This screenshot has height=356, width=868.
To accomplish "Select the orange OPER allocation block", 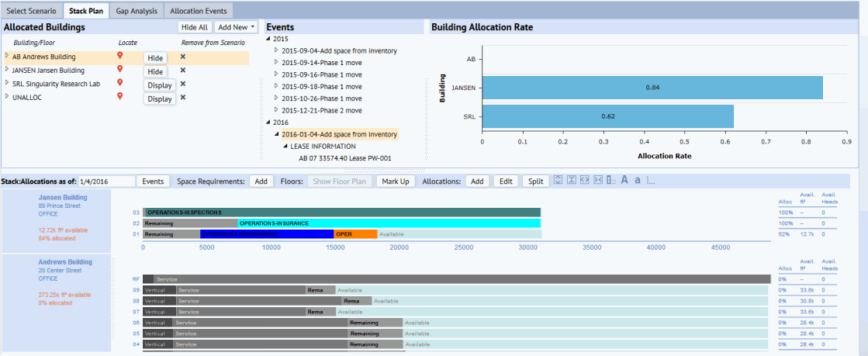I will pos(355,234).
